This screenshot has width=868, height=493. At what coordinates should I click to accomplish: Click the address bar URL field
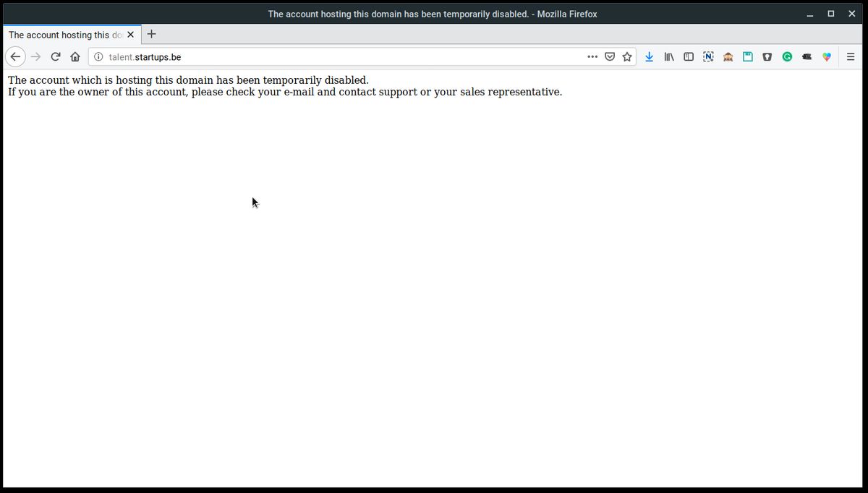point(340,56)
